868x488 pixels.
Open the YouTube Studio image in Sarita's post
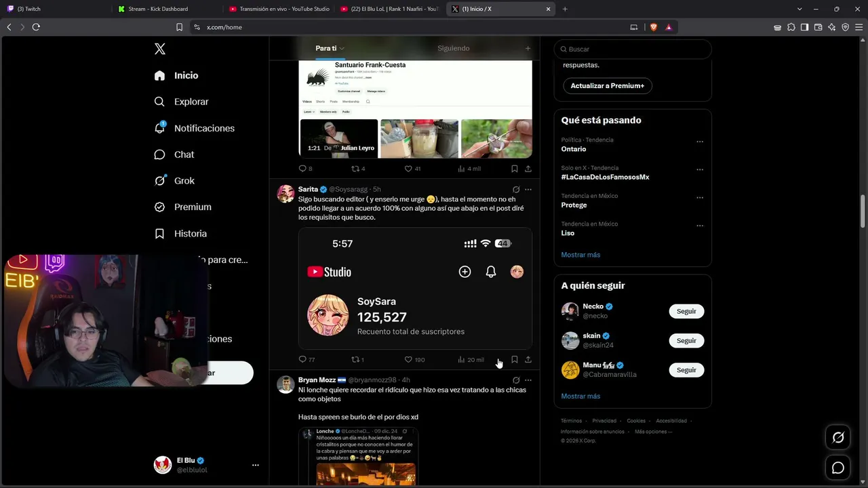[415, 289]
